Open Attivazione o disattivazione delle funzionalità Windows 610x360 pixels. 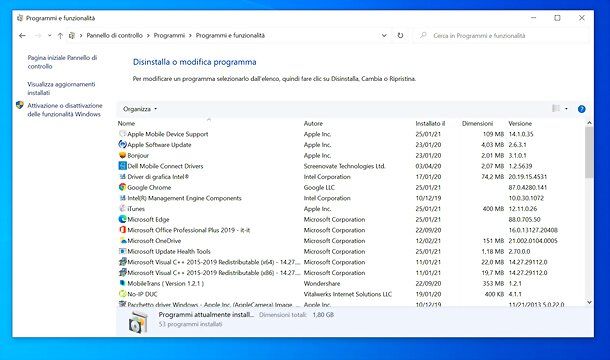(65, 110)
